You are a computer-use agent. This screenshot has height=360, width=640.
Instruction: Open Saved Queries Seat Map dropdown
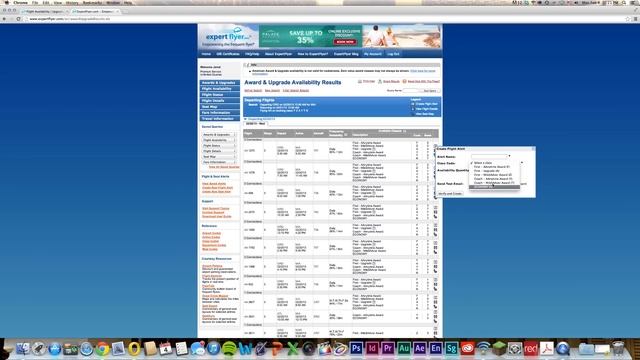coord(219,157)
